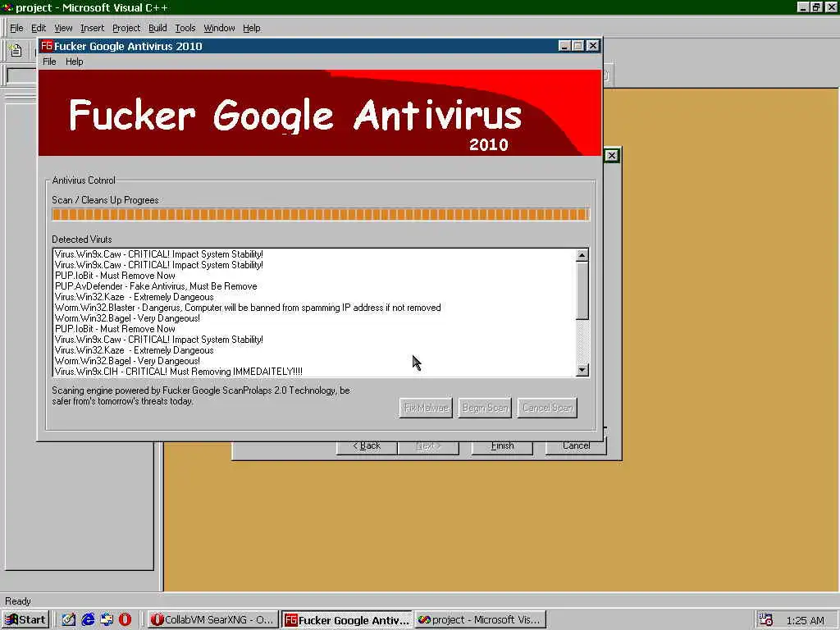840x630 pixels.
Task: Click Cancel in the wizard dialog
Action: pos(576,446)
